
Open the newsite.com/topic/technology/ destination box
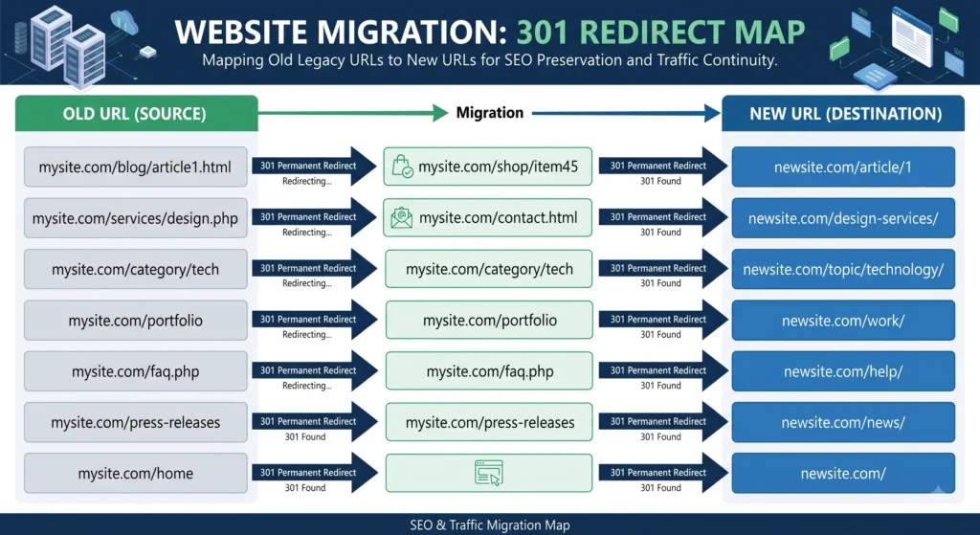pyautogui.click(x=843, y=269)
